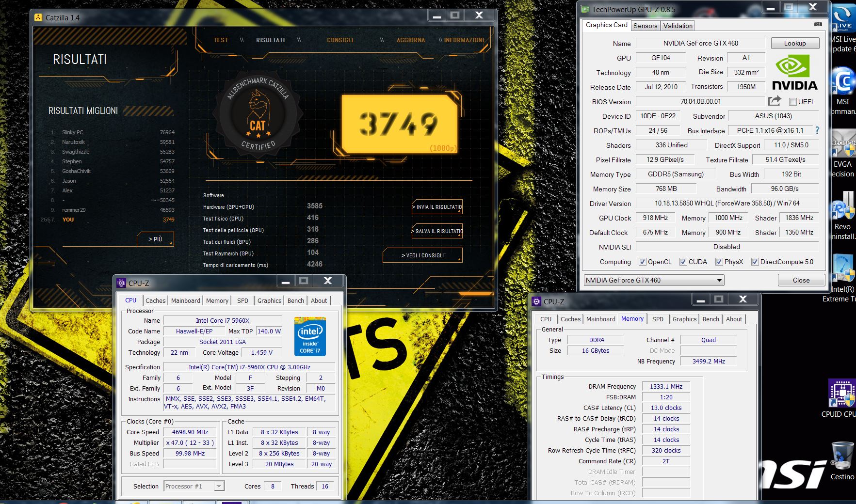
Task: Toggle the UEFI checkbox in GPU-Z
Action: point(793,102)
